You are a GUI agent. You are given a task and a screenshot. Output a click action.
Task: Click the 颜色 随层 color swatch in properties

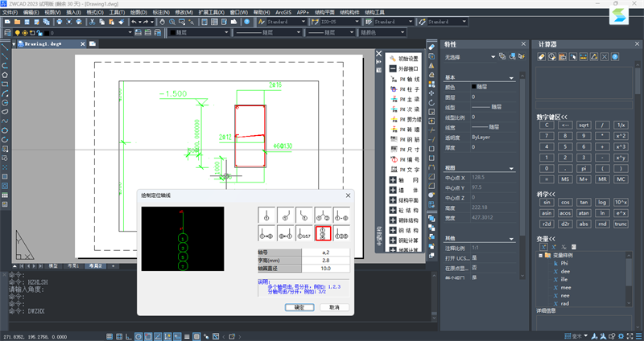pyautogui.click(x=474, y=86)
